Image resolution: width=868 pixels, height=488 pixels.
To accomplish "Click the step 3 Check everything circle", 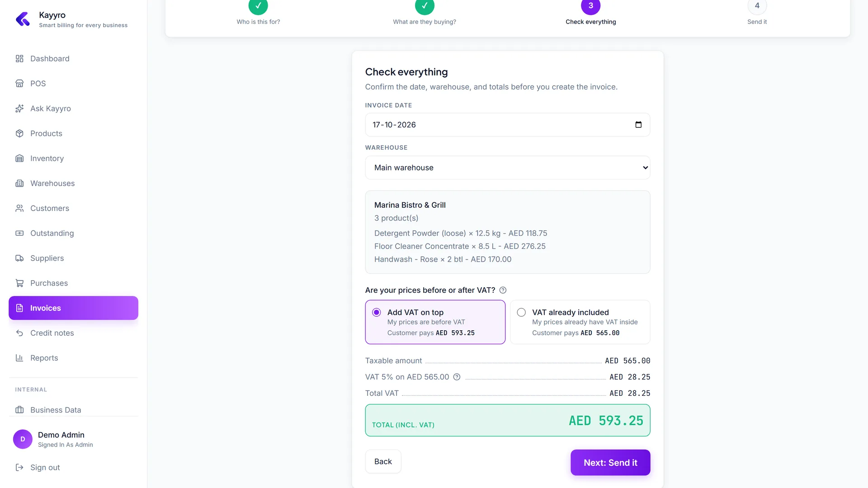I will coord(590,6).
